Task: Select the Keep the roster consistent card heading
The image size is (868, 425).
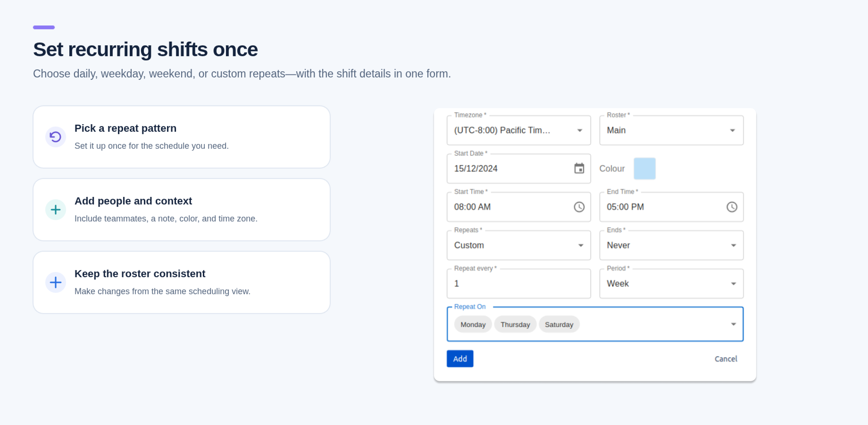Action: pyautogui.click(x=140, y=274)
